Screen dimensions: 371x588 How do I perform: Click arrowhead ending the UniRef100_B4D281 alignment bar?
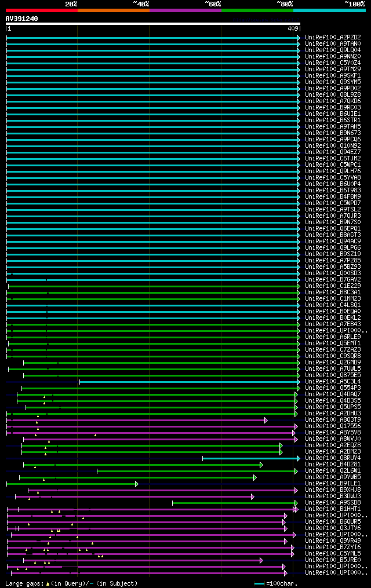point(261,465)
